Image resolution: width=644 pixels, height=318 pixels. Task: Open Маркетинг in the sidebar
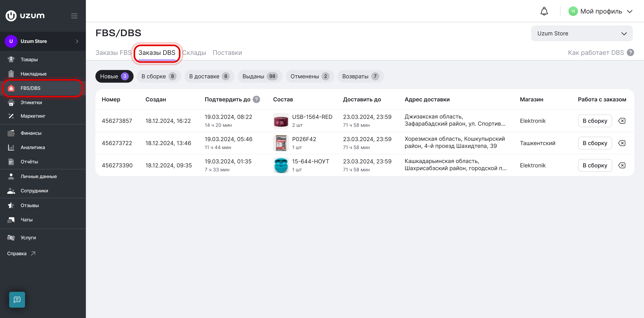pos(43,116)
